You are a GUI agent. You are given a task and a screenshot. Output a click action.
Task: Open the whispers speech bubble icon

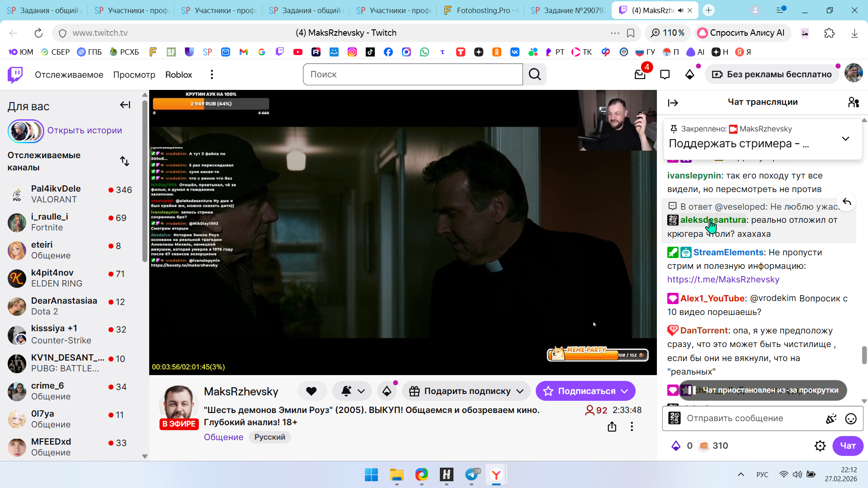[665, 75]
